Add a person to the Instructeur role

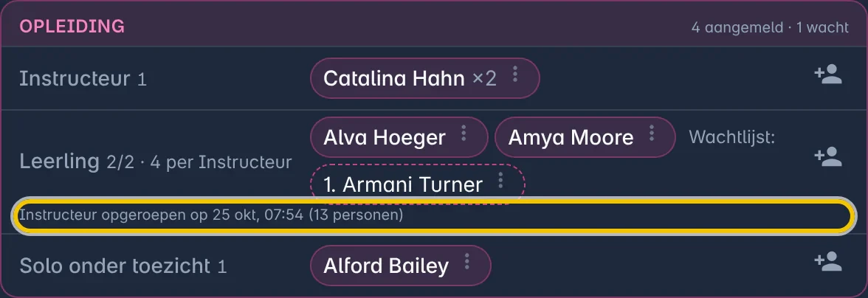pyautogui.click(x=828, y=74)
